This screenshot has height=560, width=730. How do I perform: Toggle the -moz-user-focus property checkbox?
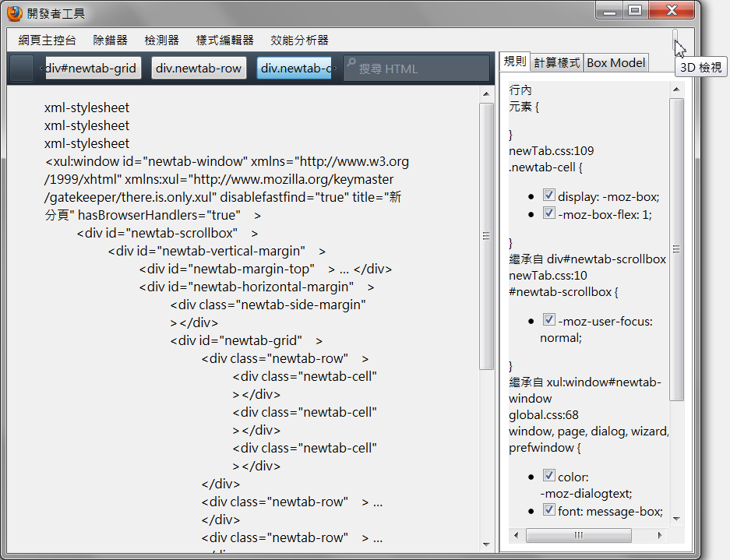(549, 321)
